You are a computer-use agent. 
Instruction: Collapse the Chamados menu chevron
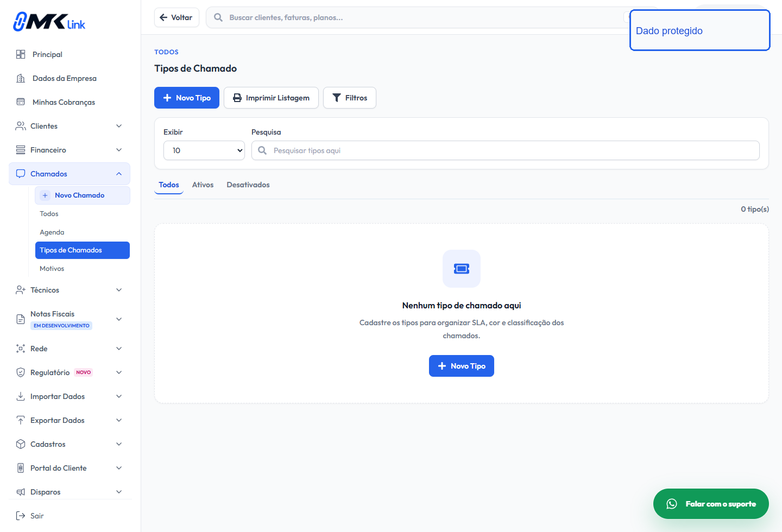(119, 174)
